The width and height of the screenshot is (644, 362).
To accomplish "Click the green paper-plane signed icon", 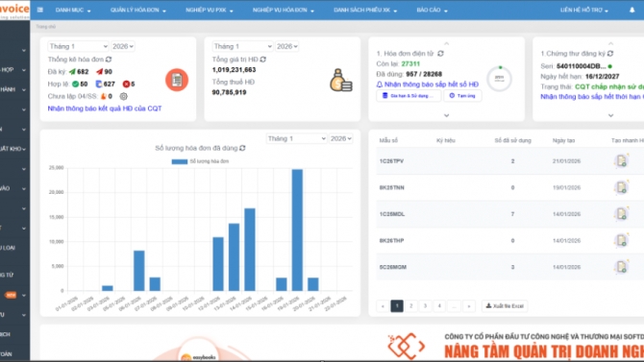I will tap(72, 72).
